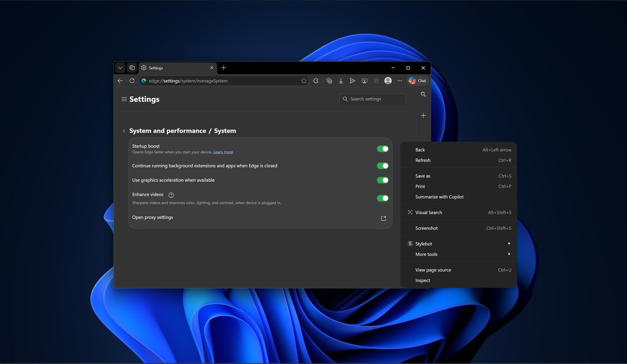The height and width of the screenshot is (364, 627).
Task: Click the Enhance videos help question mark
Action: pos(171,195)
